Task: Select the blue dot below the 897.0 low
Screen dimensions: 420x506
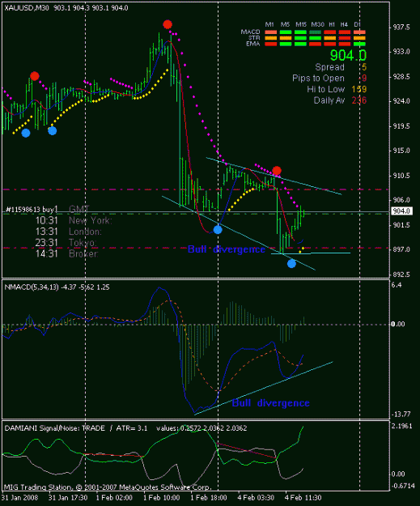Action: coord(291,264)
